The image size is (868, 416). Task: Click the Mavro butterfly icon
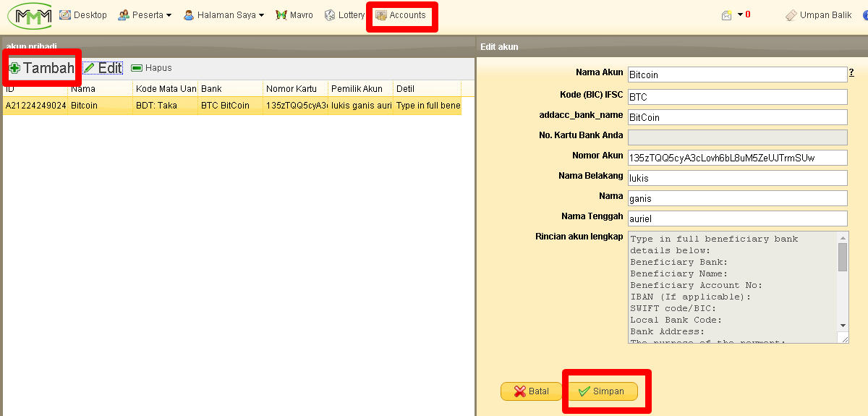[x=281, y=15]
